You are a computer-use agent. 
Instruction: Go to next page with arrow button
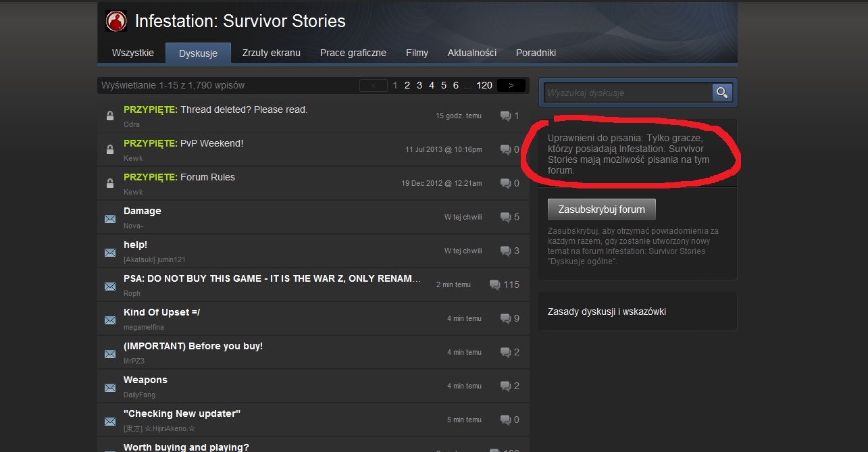point(511,85)
